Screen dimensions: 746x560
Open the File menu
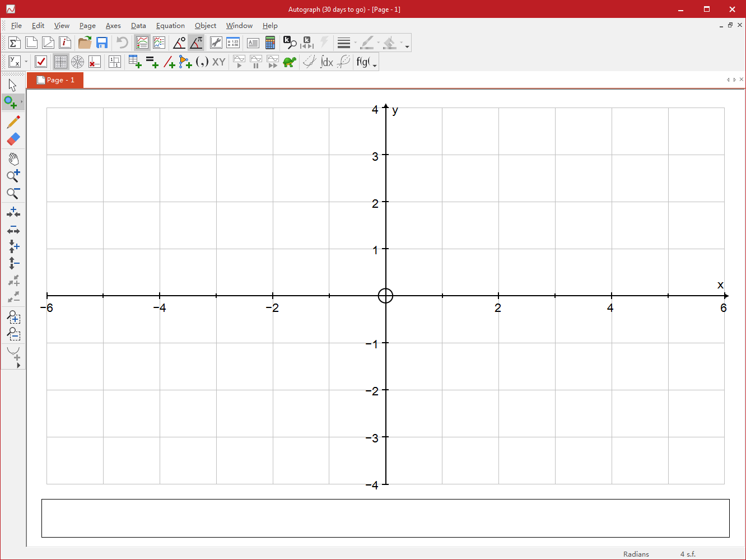(16, 26)
